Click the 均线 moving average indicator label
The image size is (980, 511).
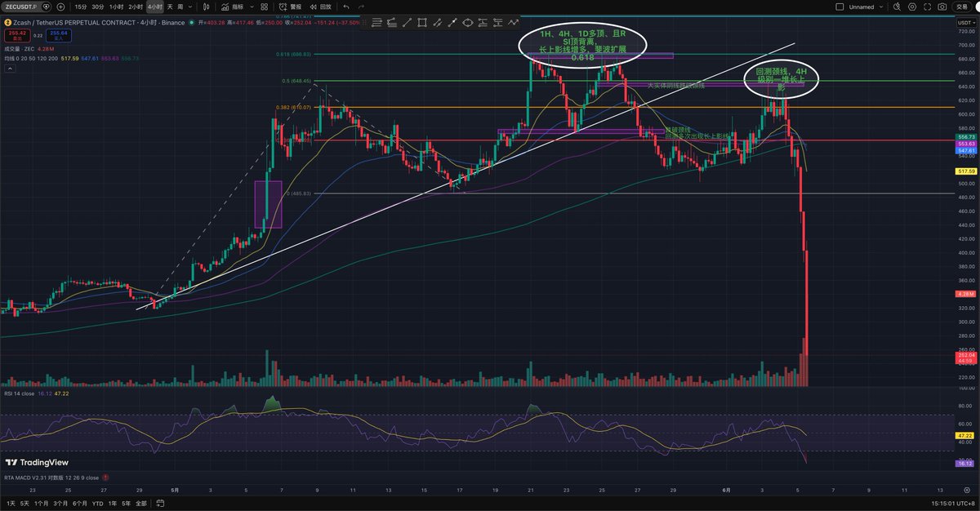tap(29, 58)
